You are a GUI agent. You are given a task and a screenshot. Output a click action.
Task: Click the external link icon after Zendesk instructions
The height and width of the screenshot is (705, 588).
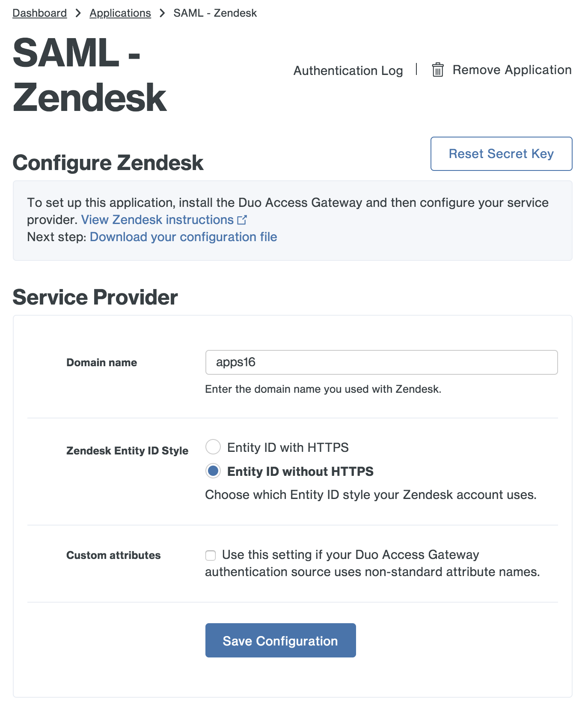click(x=242, y=220)
